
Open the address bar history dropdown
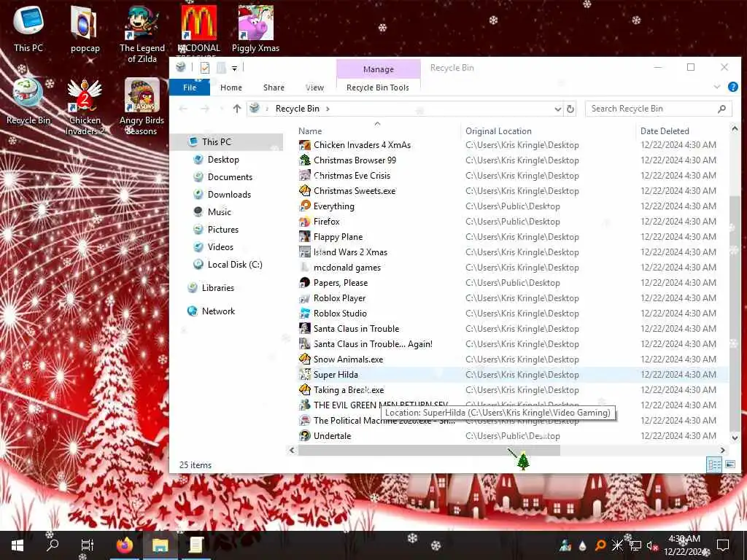(x=558, y=109)
